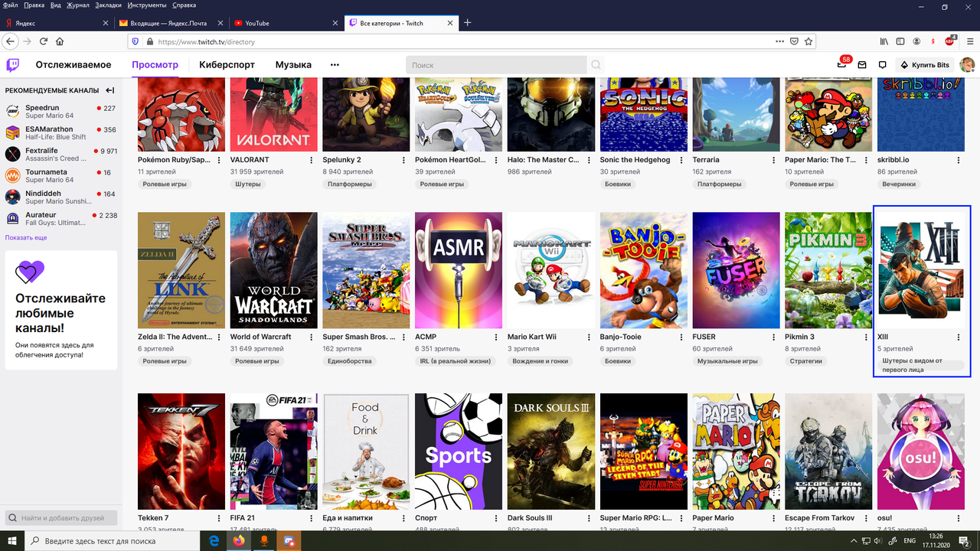Click the AdBlock extension icon

pyautogui.click(x=950, y=41)
